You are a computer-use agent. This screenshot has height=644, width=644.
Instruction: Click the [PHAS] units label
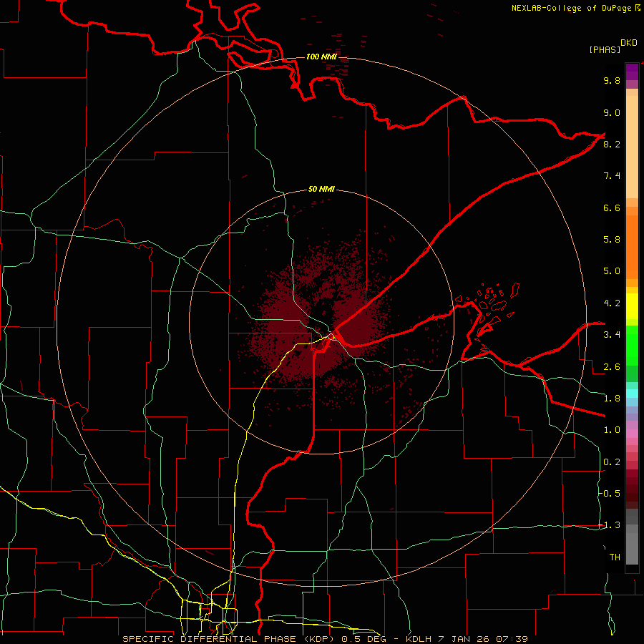(x=605, y=49)
